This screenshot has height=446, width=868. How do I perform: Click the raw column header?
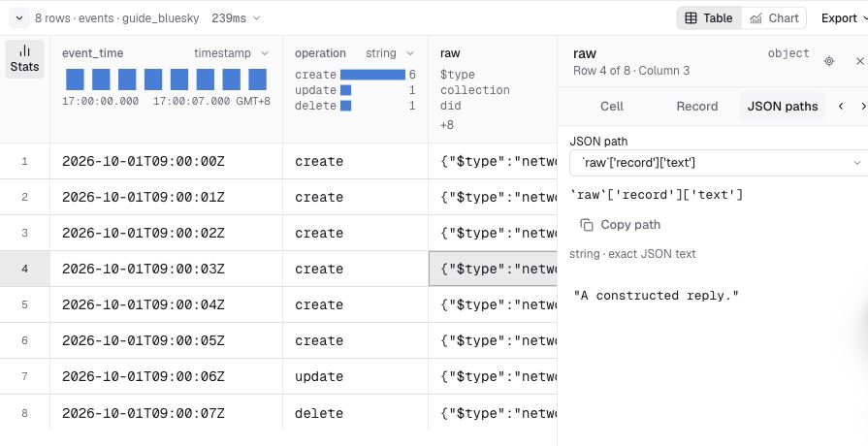pos(450,53)
